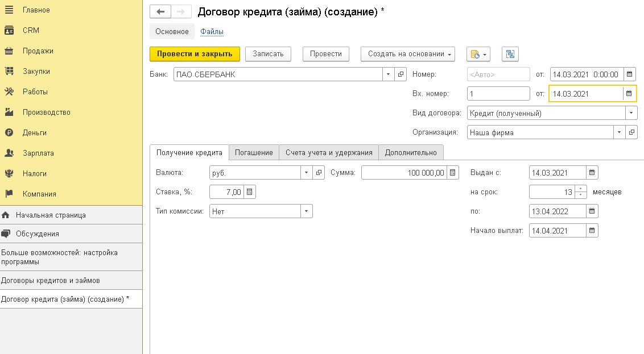Viewport: 644px width, 354px height.
Task: Switch to the Погашение tab
Action: [254, 152]
